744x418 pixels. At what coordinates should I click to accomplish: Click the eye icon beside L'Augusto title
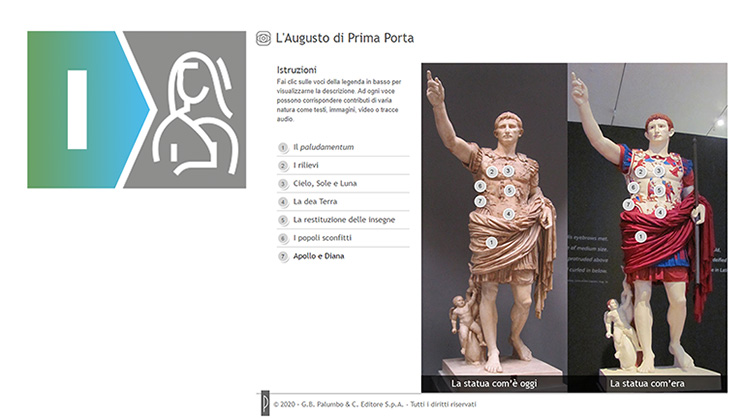point(263,38)
